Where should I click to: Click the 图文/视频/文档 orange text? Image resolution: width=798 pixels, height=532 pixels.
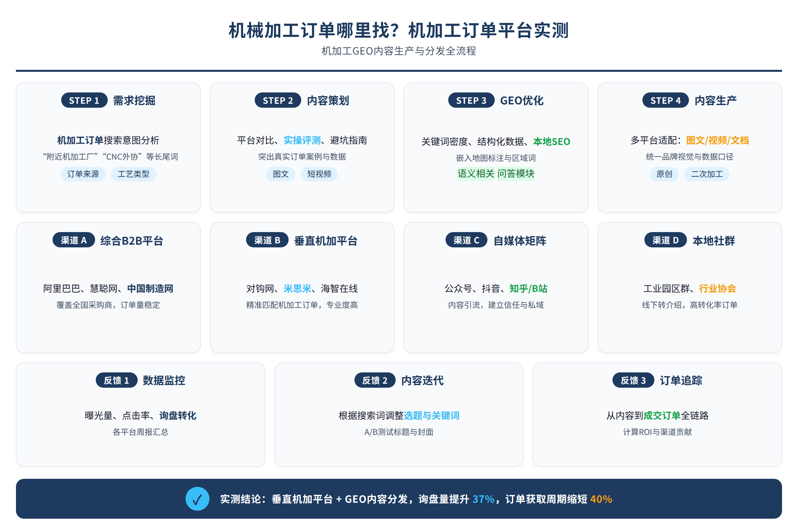coord(717,140)
